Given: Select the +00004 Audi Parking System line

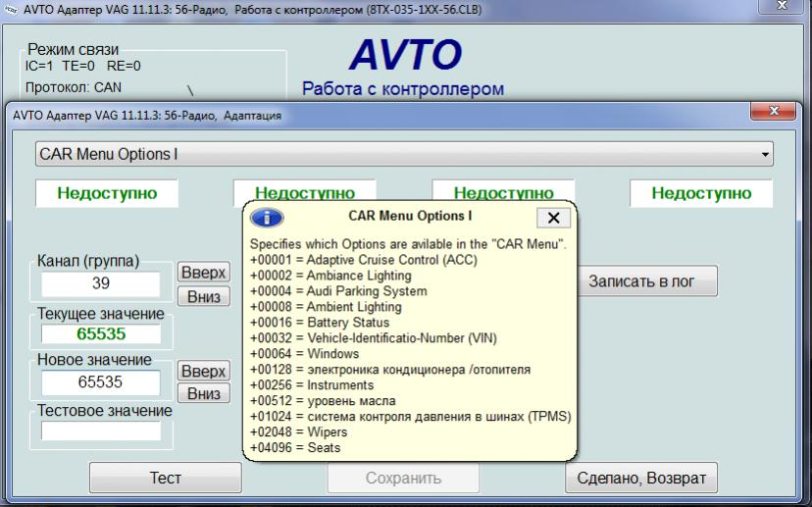Looking at the screenshot, I should (338, 291).
